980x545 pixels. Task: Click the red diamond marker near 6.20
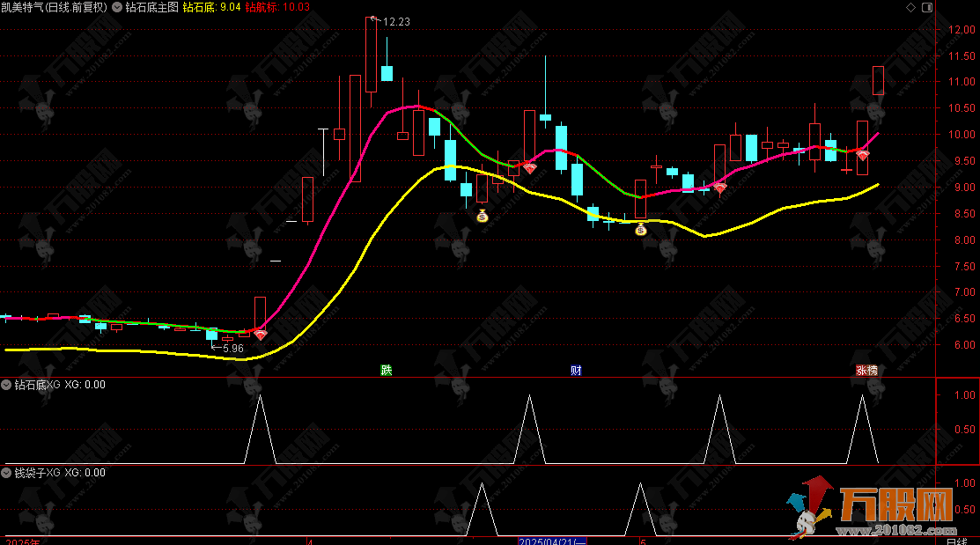point(261,335)
